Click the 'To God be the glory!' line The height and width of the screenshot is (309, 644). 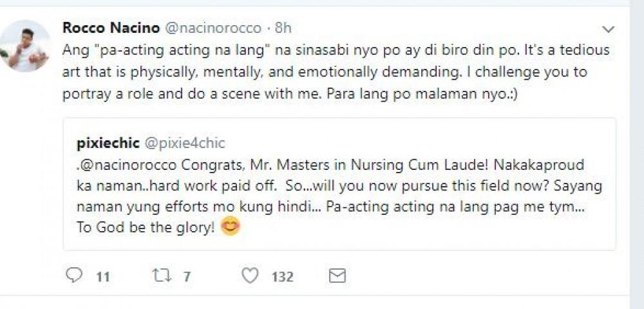145,229
